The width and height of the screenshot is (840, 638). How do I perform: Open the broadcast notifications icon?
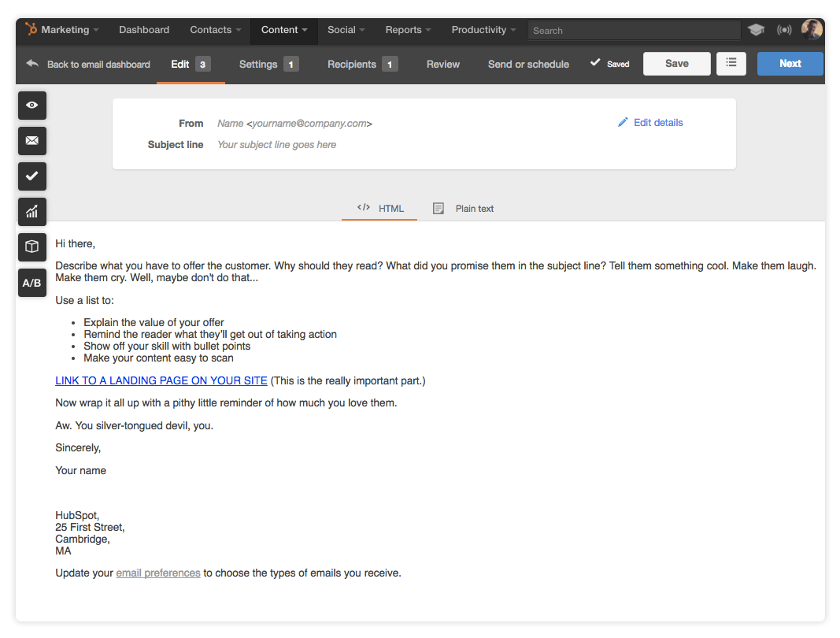[x=784, y=30]
